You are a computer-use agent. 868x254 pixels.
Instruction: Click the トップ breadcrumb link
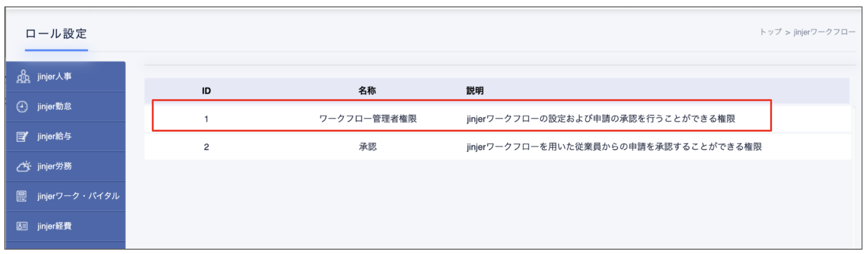(x=770, y=32)
